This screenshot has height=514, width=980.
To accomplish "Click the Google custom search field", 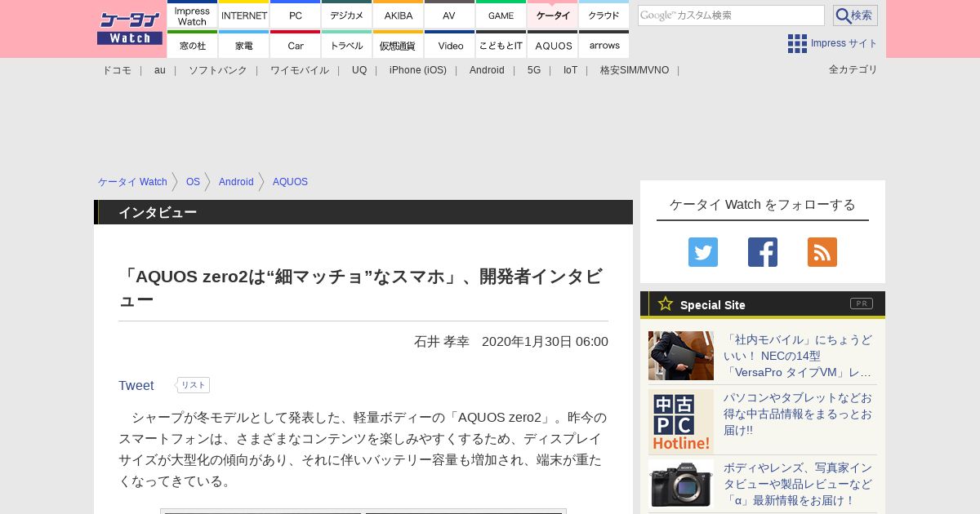I will [x=731, y=16].
